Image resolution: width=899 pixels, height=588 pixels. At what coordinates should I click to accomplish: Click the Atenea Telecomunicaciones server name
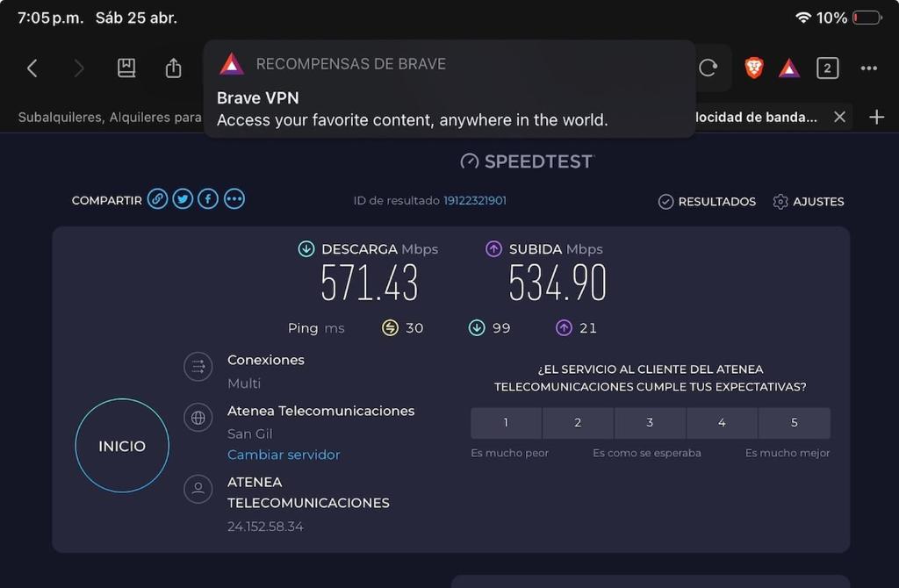[321, 411]
